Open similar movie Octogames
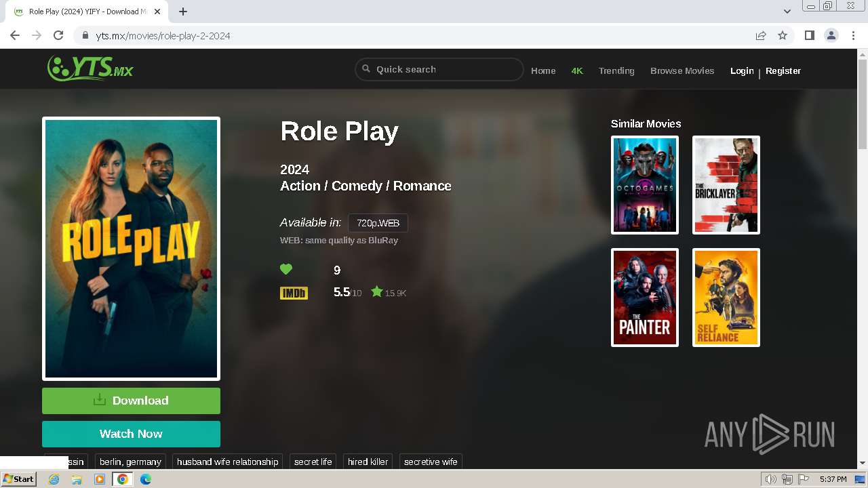The width and height of the screenshot is (868, 488). [645, 185]
